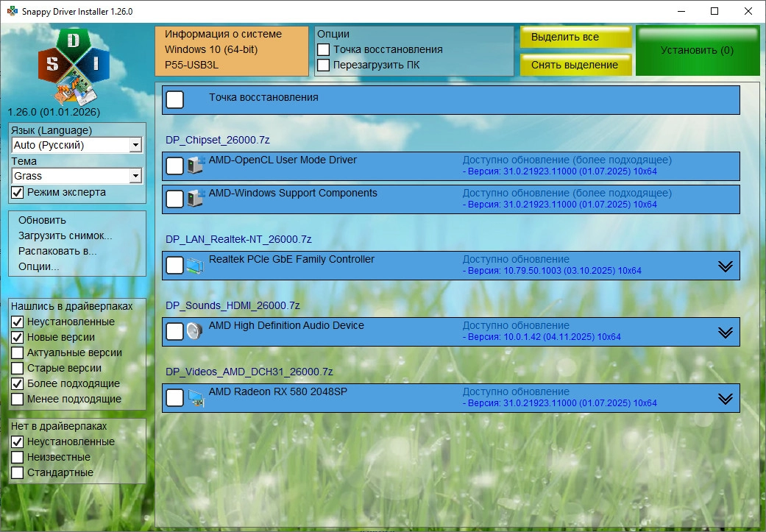
Task: Click the AMD Radeon RX 580 video card icon
Action: (196, 397)
